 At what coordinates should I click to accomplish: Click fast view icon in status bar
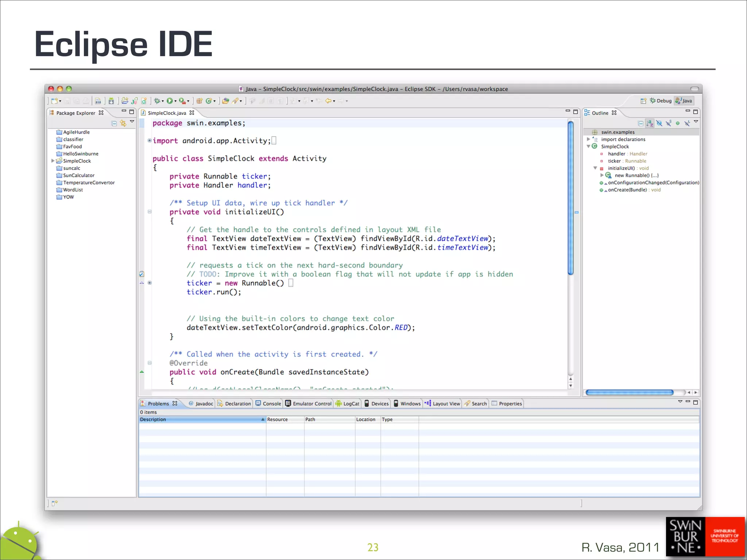[54, 503]
